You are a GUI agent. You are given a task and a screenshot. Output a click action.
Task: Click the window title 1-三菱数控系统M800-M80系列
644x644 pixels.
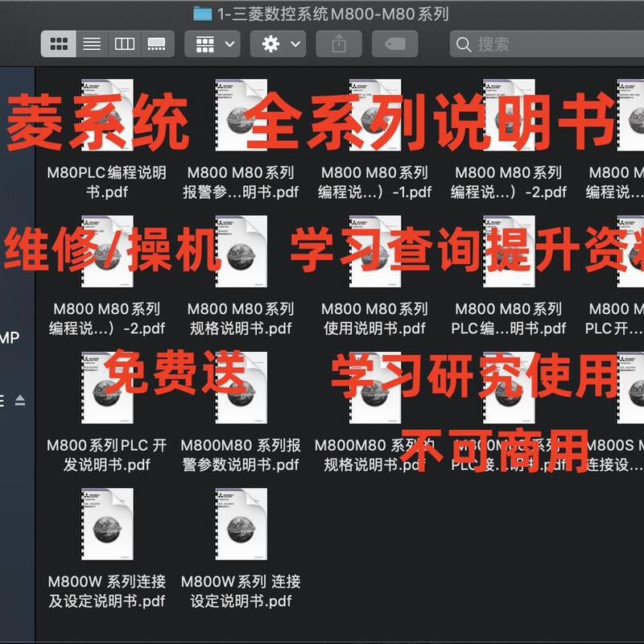[332, 14]
